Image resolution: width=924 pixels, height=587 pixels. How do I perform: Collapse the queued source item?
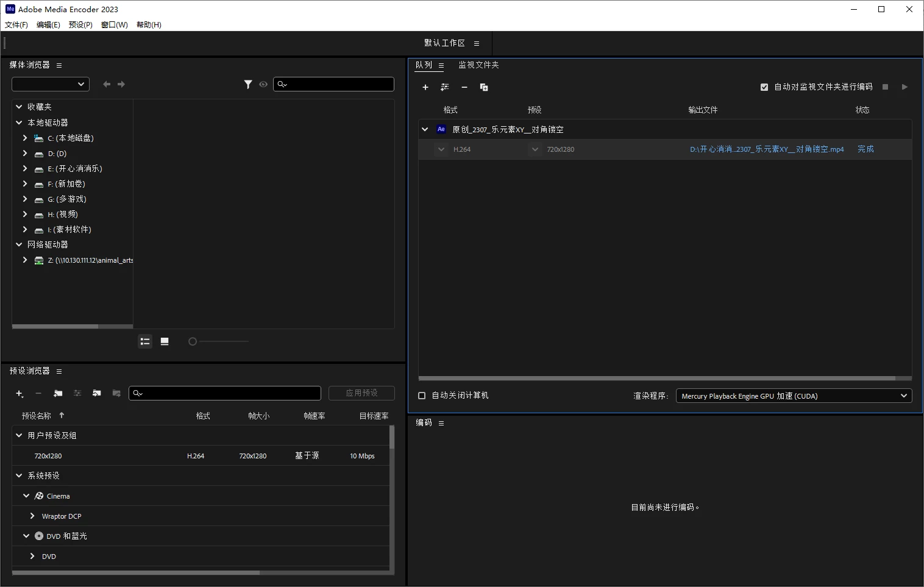pyautogui.click(x=425, y=129)
